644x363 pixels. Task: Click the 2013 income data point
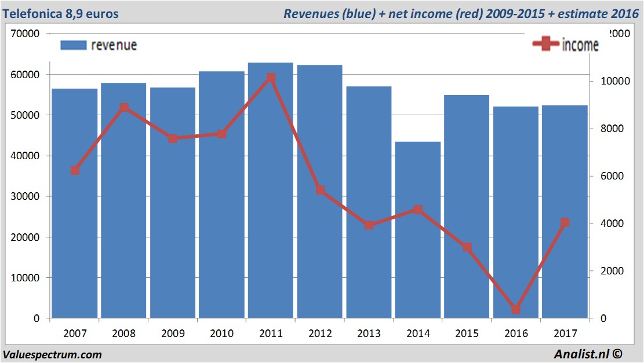pyautogui.click(x=369, y=225)
